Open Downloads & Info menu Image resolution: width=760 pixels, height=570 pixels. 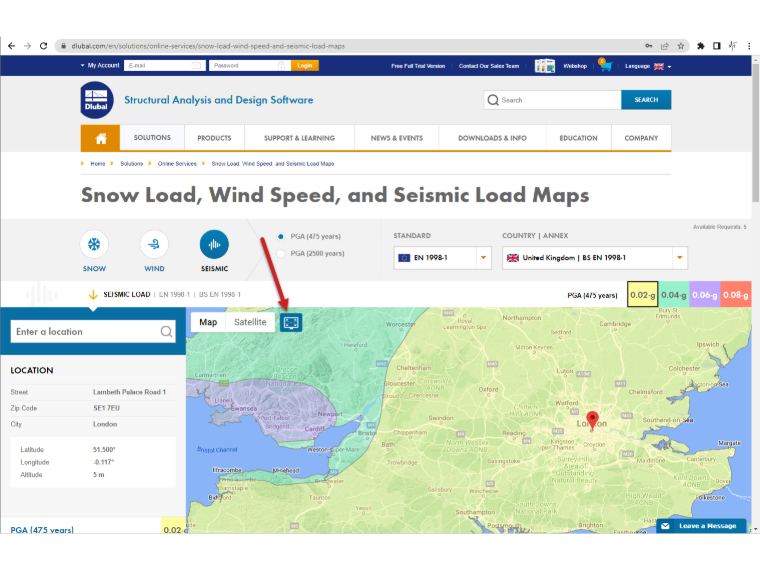[x=492, y=138]
